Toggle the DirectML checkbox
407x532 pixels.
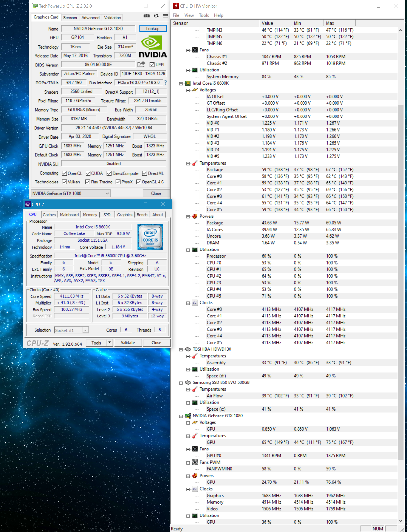[x=145, y=173]
